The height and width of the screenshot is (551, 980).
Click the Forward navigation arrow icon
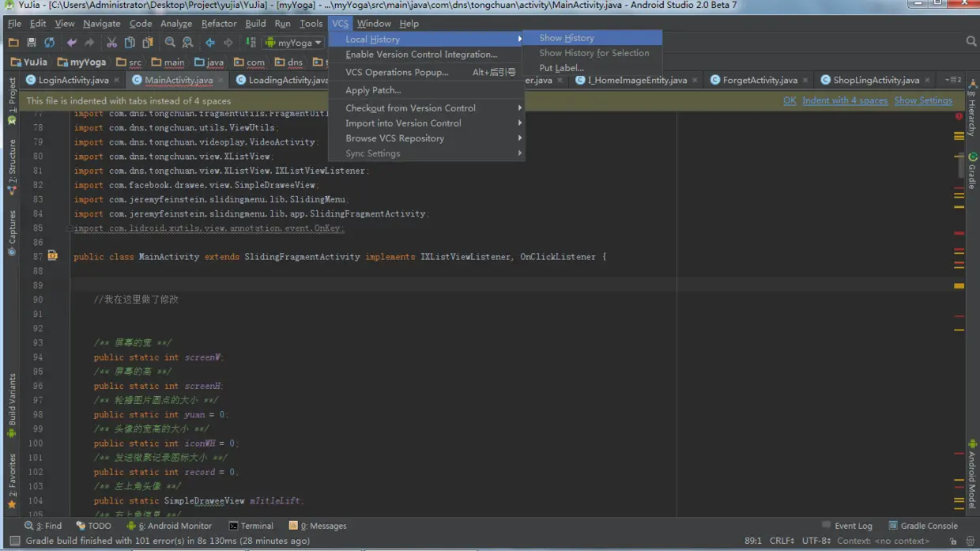[228, 43]
